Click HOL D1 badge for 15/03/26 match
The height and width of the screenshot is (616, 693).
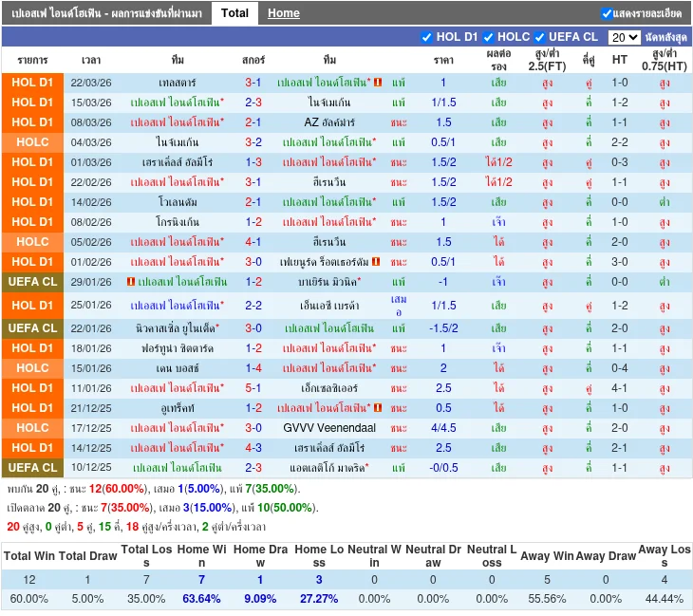pos(32,103)
